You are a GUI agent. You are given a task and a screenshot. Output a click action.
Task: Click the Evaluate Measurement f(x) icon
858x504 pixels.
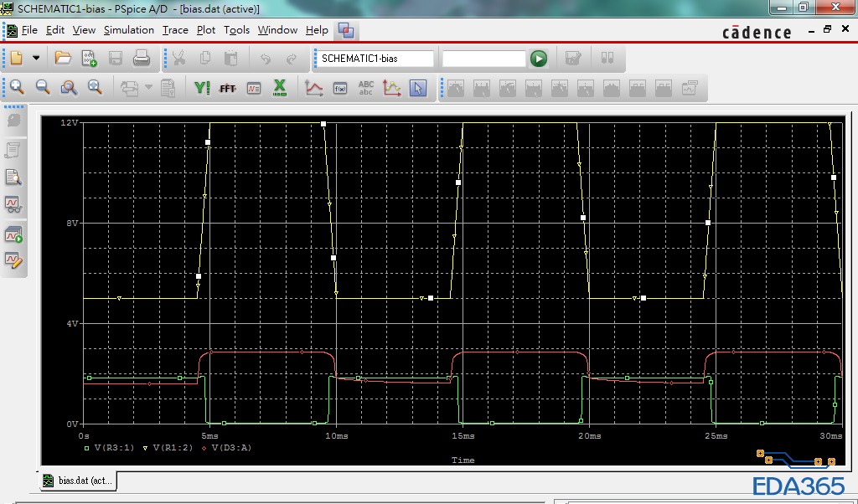pyautogui.click(x=340, y=87)
